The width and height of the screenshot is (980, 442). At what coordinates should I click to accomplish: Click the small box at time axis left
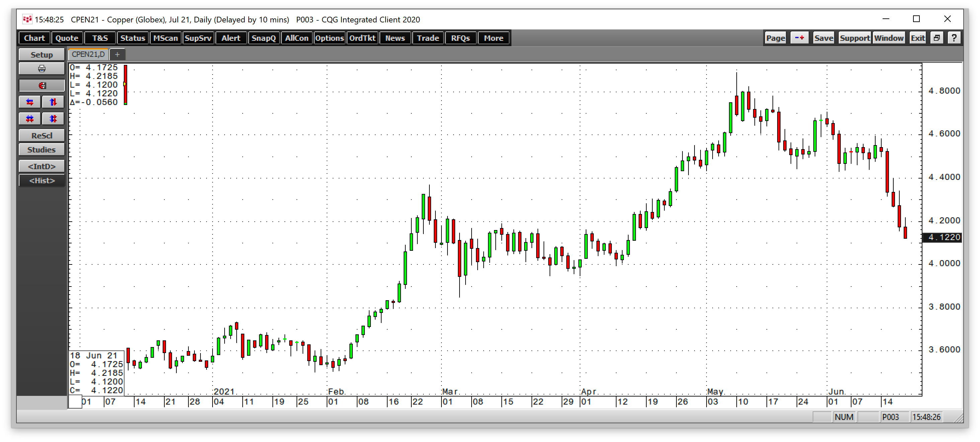point(75,402)
